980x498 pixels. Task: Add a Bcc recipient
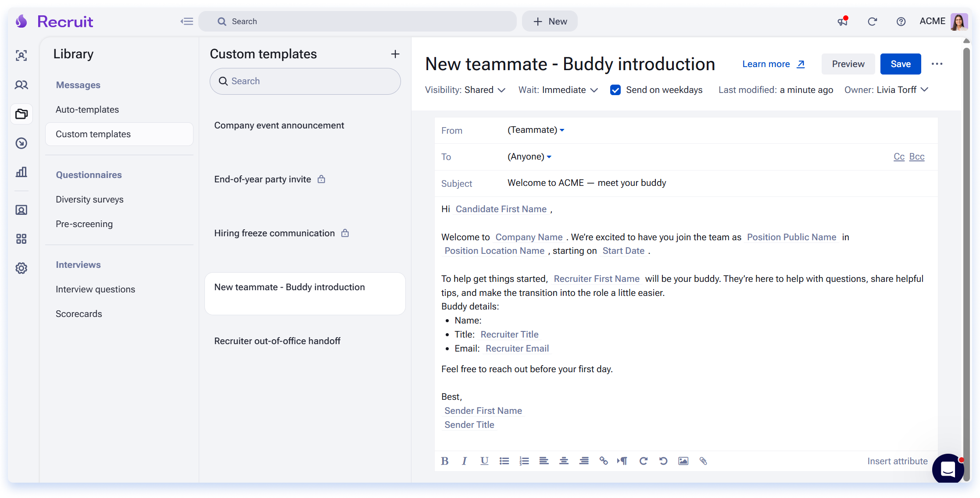click(916, 157)
